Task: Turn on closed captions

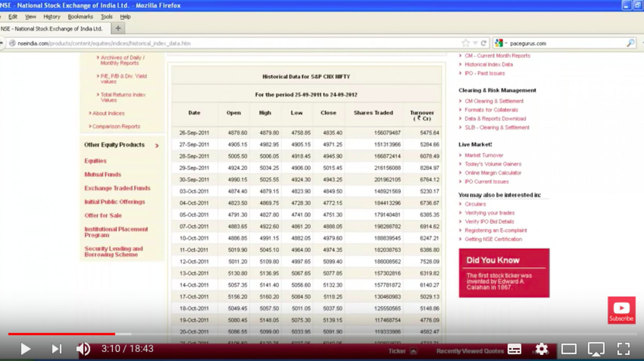Action: click(x=515, y=349)
